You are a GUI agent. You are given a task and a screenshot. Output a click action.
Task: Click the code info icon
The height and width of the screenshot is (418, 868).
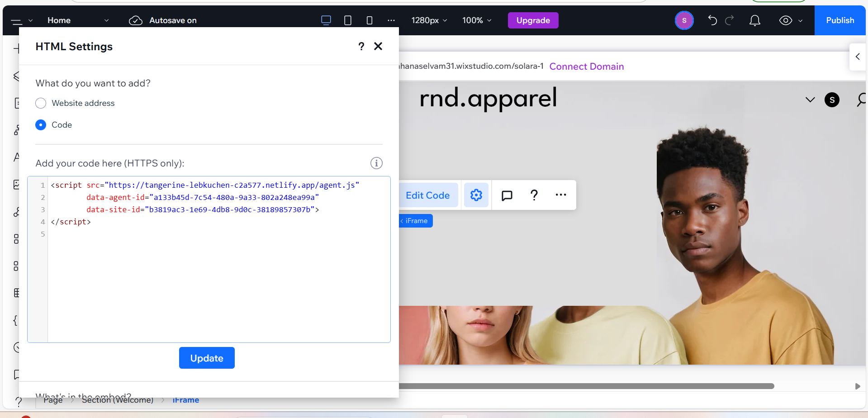[376, 163]
